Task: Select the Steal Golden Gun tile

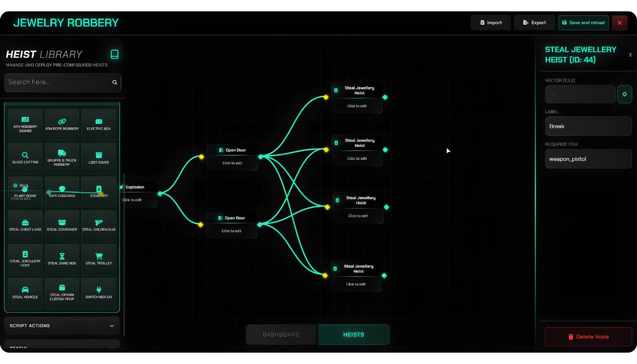Action: coord(99,225)
